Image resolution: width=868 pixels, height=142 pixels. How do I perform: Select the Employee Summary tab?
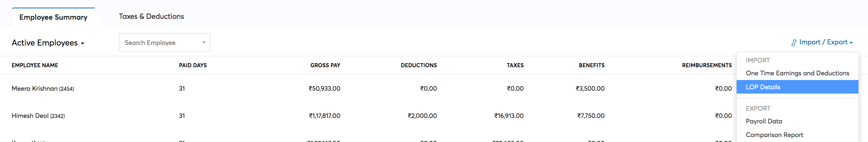point(53,17)
